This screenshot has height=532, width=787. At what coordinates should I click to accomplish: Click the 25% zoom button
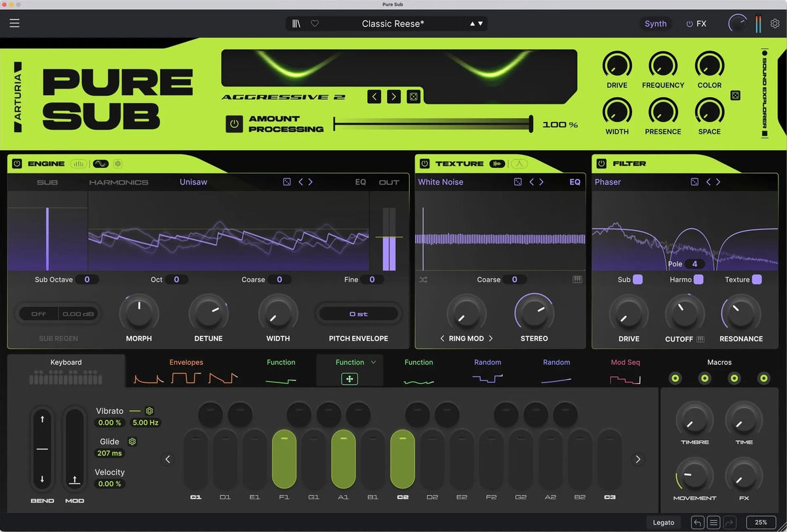pyautogui.click(x=761, y=523)
